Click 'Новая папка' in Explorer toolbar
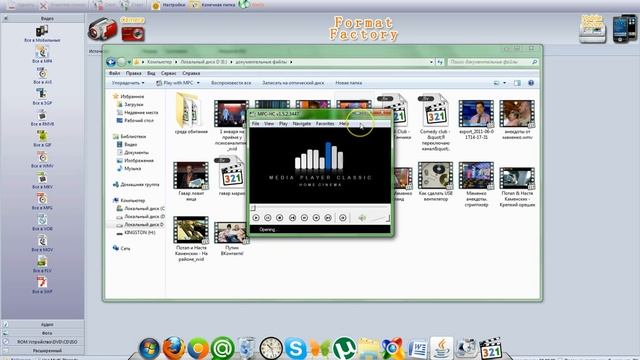The height and width of the screenshot is (360, 640). [349, 83]
